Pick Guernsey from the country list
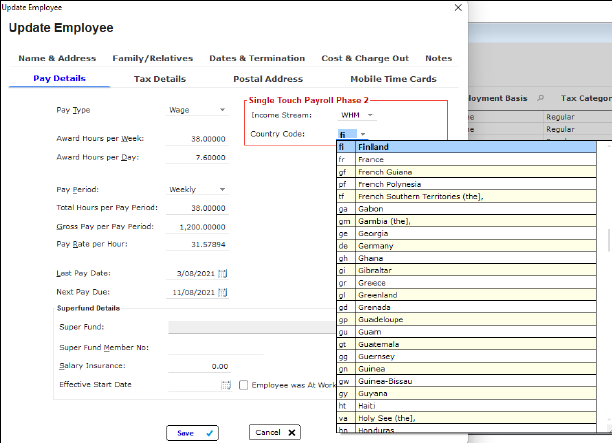Screen dimensions: 612x443 click(466, 357)
